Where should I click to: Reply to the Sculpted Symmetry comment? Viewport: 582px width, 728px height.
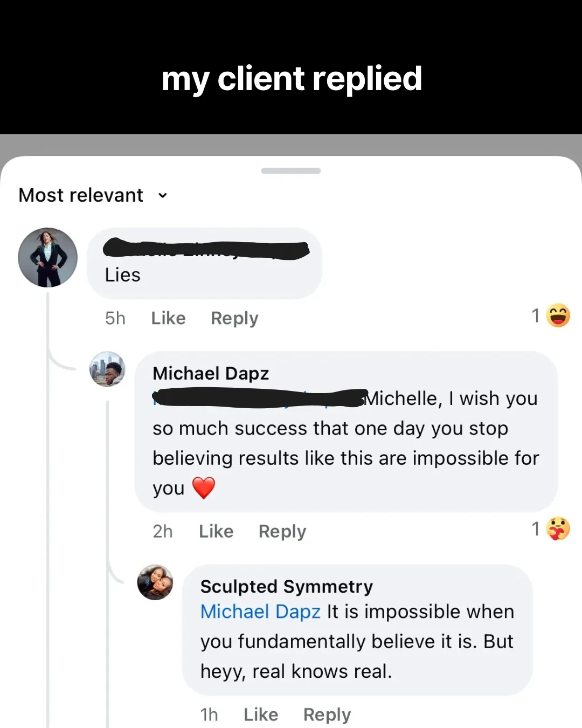tap(327, 715)
